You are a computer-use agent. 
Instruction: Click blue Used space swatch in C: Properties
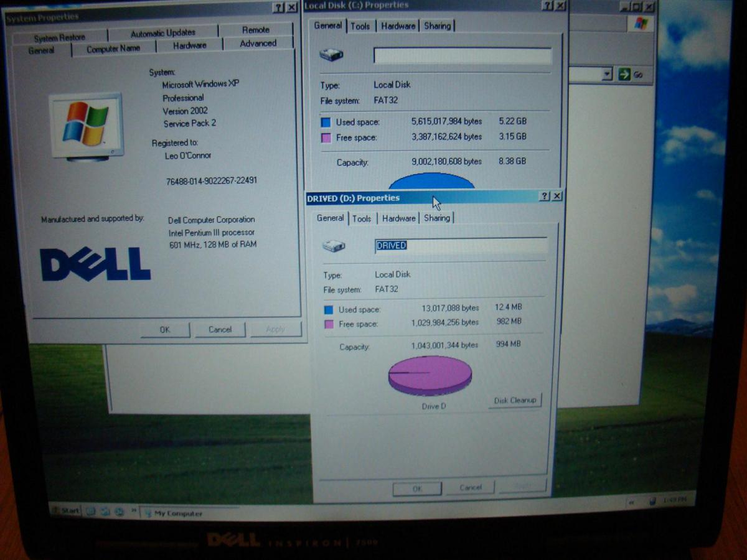[325, 122]
